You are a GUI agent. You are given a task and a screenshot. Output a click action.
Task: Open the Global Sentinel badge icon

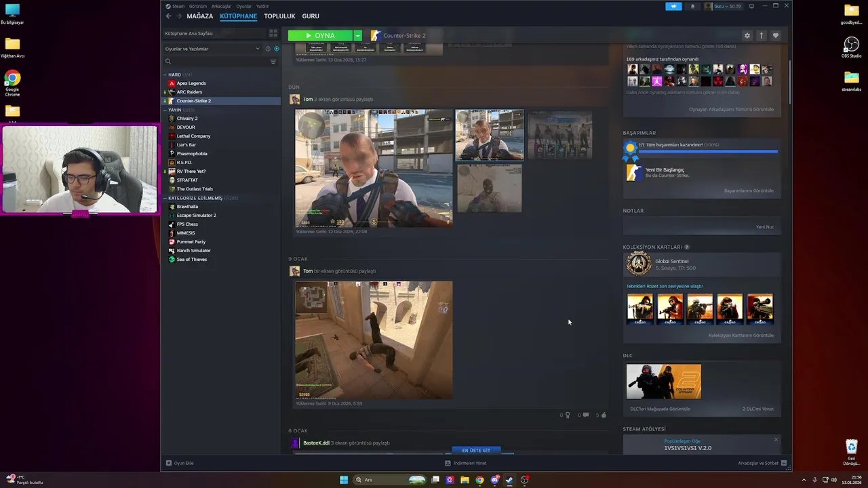pos(638,264)
